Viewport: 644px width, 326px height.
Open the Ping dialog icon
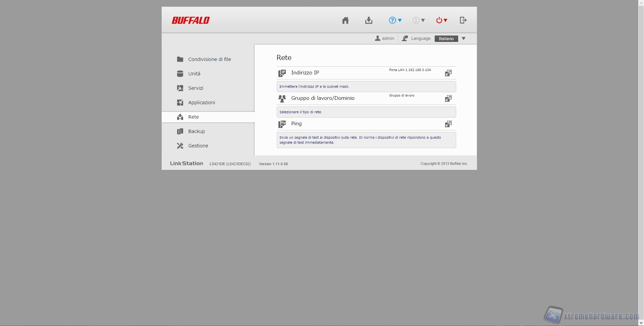coord(448,124)
